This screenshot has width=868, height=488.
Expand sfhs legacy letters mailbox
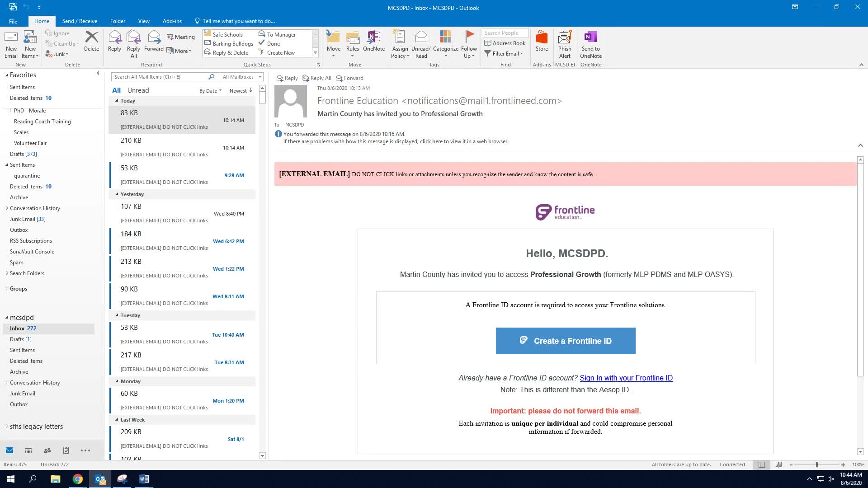coord(6,427)
